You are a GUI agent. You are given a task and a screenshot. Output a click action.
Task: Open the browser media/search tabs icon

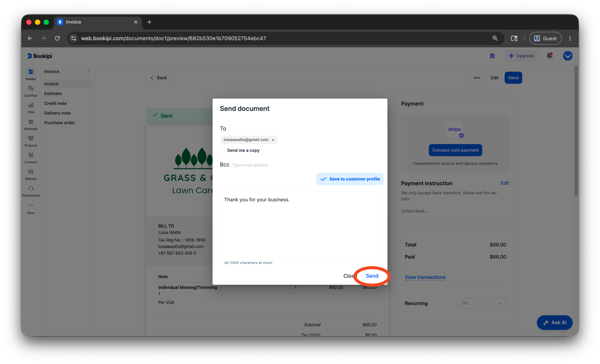514,38
